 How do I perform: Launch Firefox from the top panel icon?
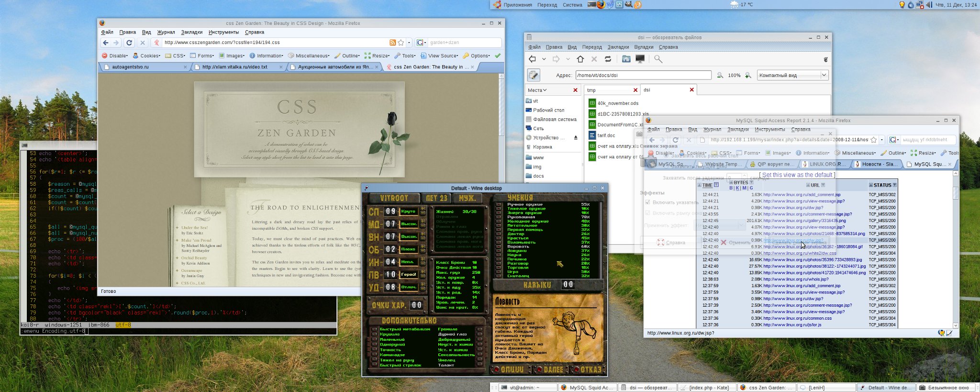[x=601, y=5]
